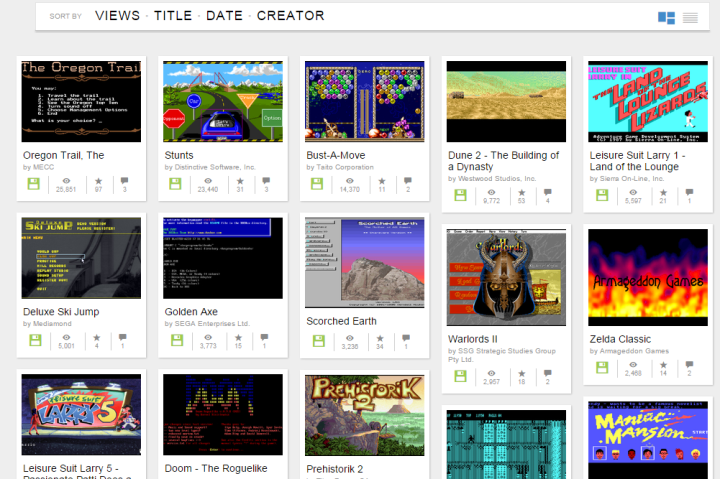Click software floppy icon on Zelda Classic card
The height and width of the screenshot is (479, 720).
click(603, 367)
